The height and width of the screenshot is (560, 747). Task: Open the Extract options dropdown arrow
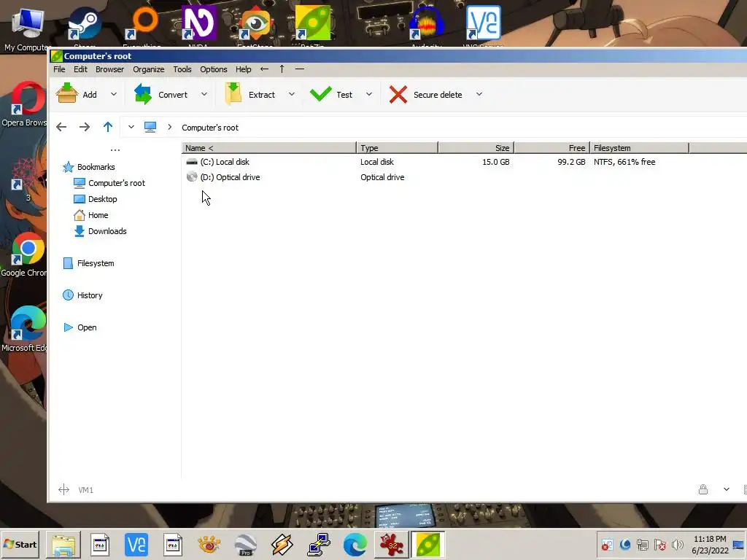click(292, 94)
